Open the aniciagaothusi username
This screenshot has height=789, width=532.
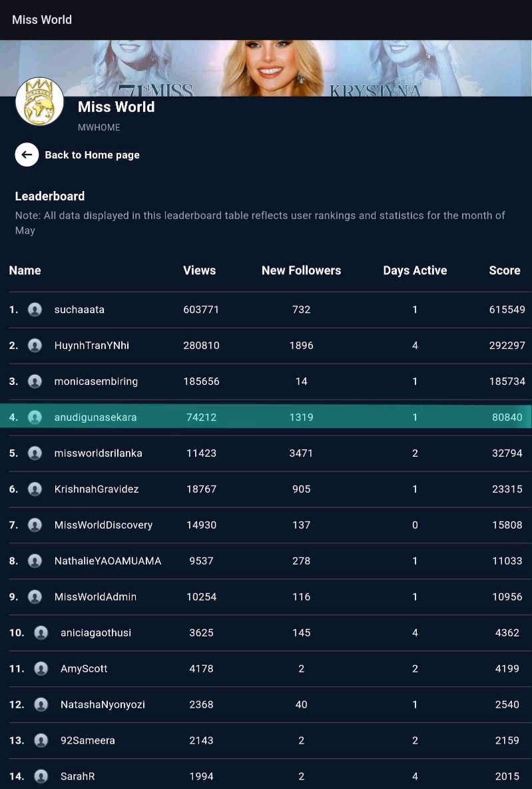(x=96, y=633)
